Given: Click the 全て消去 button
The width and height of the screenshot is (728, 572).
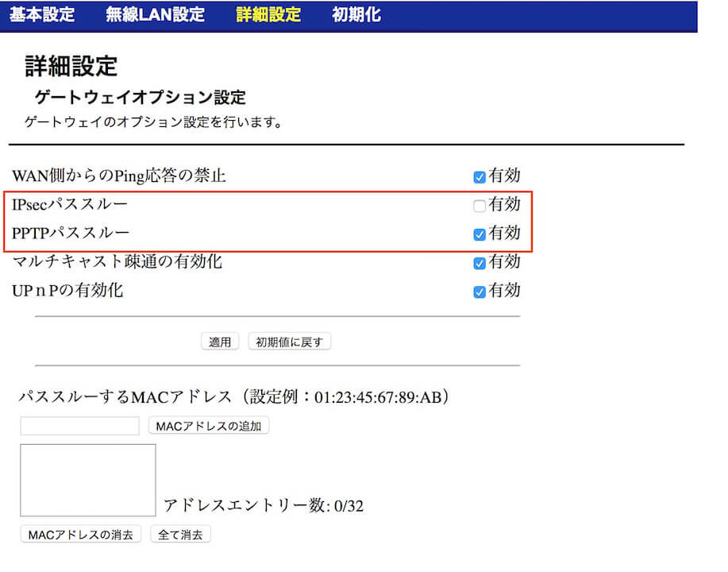Looking at the screenshot, I should 180,535.
